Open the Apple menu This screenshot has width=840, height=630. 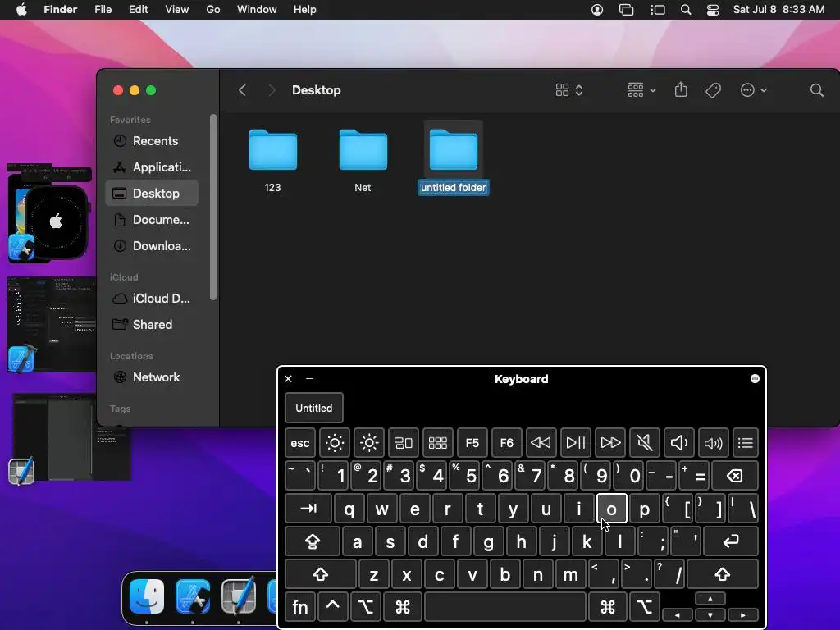pos(21,10)
